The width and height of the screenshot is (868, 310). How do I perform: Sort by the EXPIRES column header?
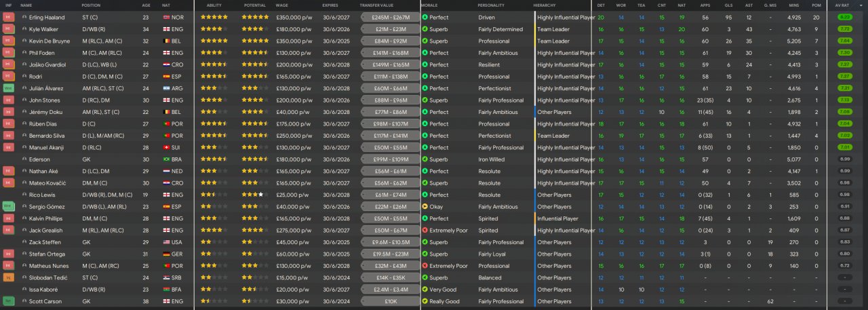pyautogui.click(x=330, y=5)
